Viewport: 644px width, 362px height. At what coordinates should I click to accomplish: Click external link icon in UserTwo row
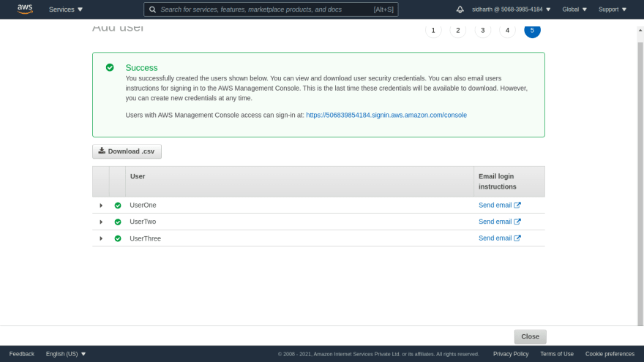517,222
